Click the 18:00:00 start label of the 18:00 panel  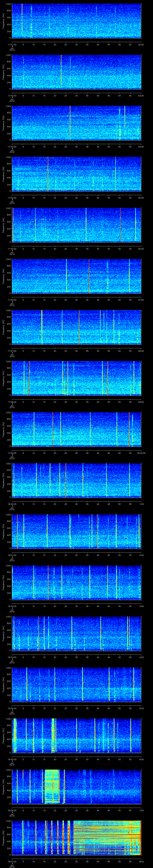pos(12,504)
